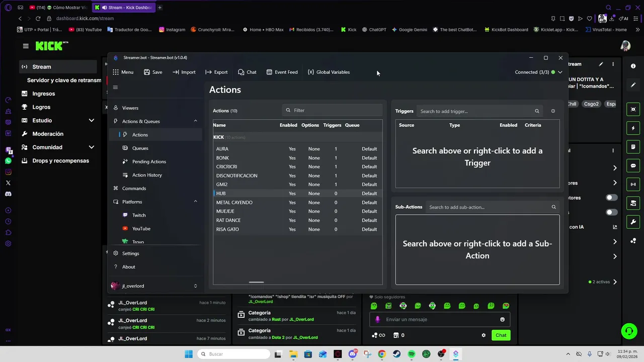The height and width of the screenshot is (362, 644).
Task: Click the green Chat send button
Action: (501, 335)
